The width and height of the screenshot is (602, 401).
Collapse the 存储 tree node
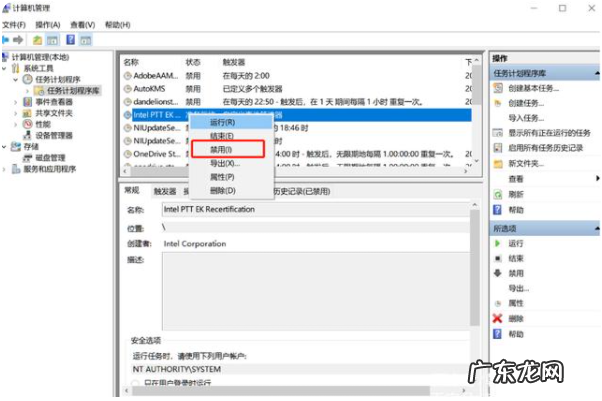point(4,146)
